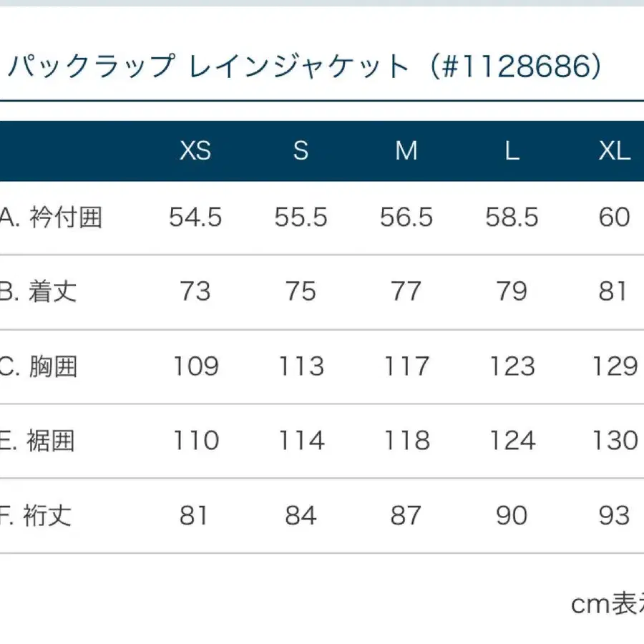Click the product title with #1128686

[x=304, y=67]
